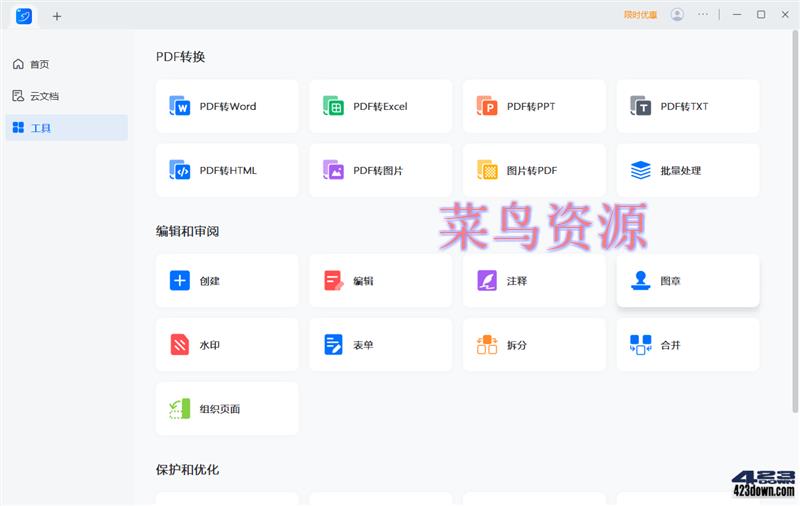Open the PDF转Excel label

pyautogui.click(x=380, y=106)
